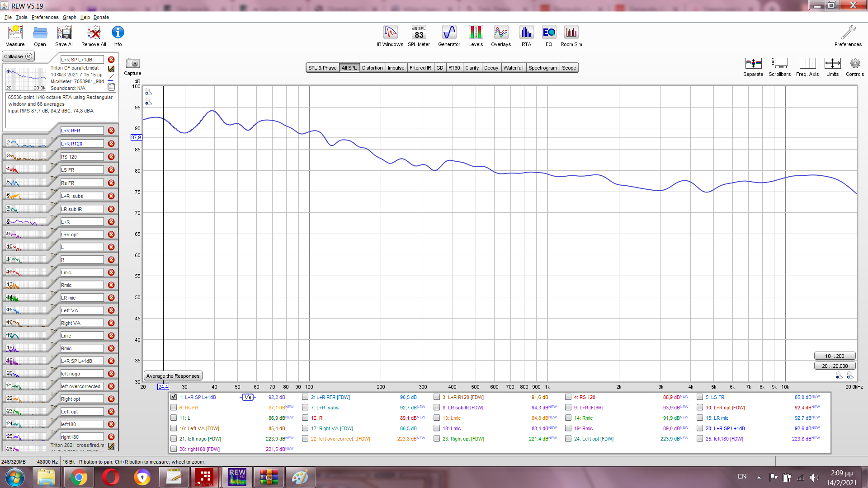The image size is (868, 488).
Task: Collapse the measurements panel
Action: click(18, 56)
